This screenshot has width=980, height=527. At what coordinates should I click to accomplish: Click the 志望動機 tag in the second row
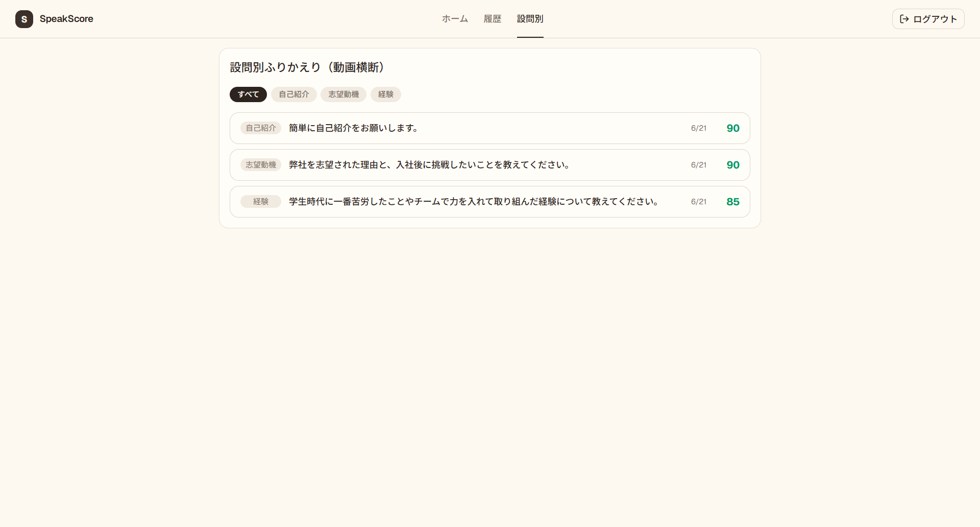261,165
